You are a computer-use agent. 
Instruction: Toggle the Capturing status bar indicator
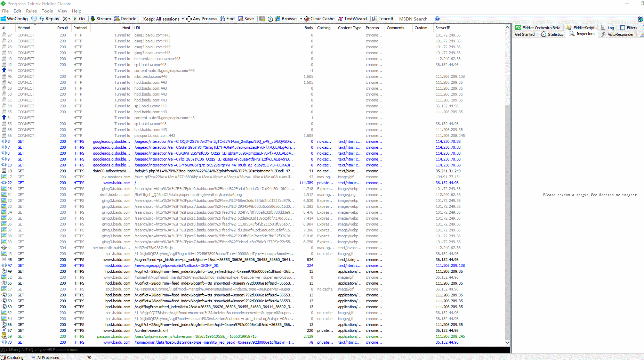(x=13, y=357)
